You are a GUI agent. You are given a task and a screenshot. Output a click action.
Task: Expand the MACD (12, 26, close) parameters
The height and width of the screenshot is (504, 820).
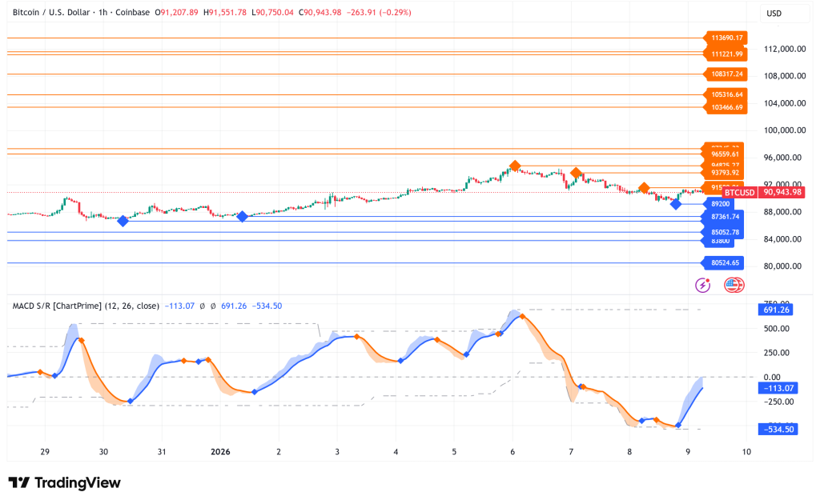(132, 306)
